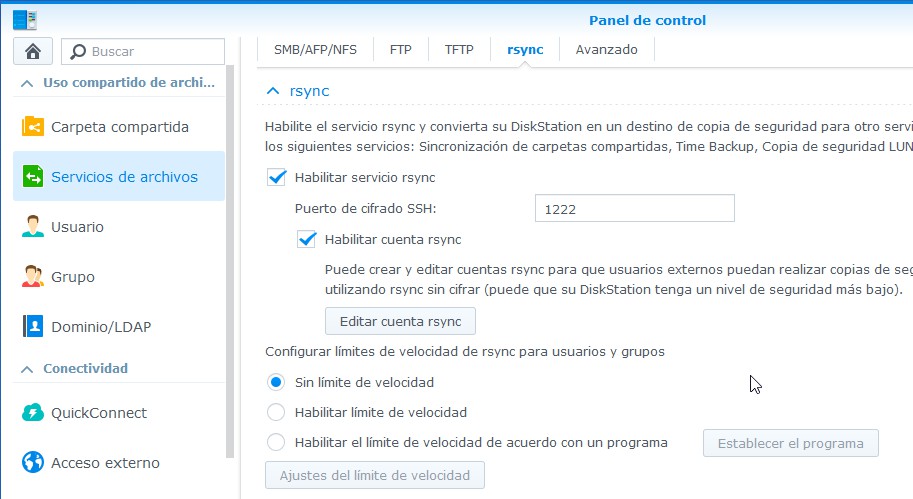Switch to the SMB/AFP/NFS tab

(x=315, y=49)
